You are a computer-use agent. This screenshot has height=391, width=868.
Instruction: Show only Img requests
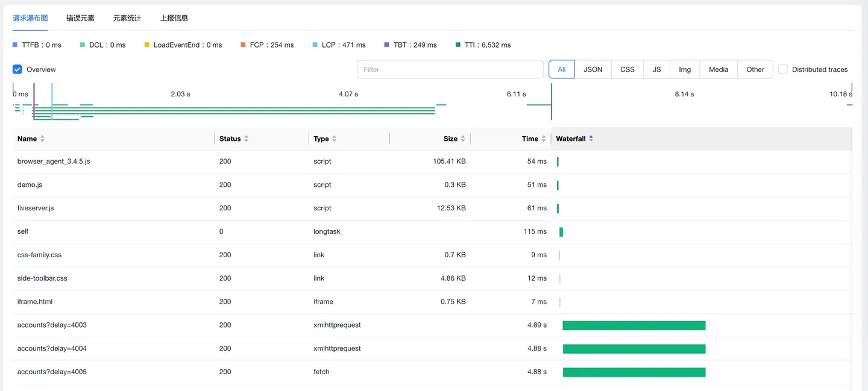(685, 69)
